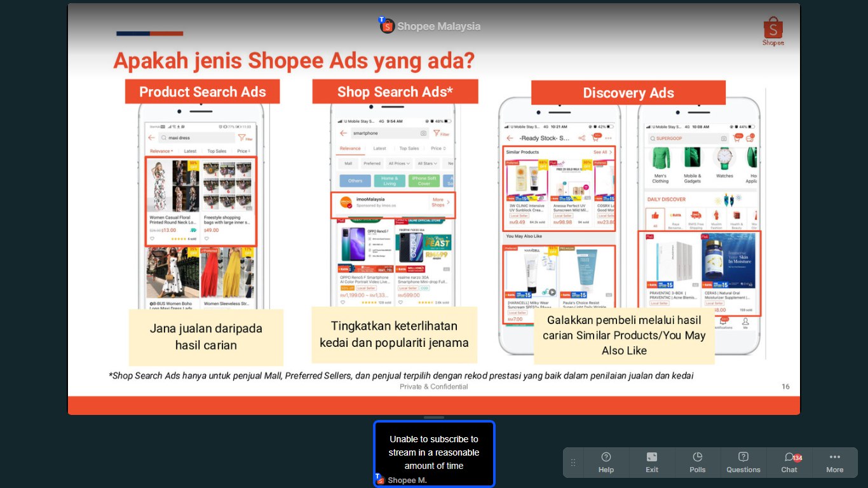
Task: Click the 'Galakkan pembeli melalui hasil carian' caption
Action: [624, 335]
